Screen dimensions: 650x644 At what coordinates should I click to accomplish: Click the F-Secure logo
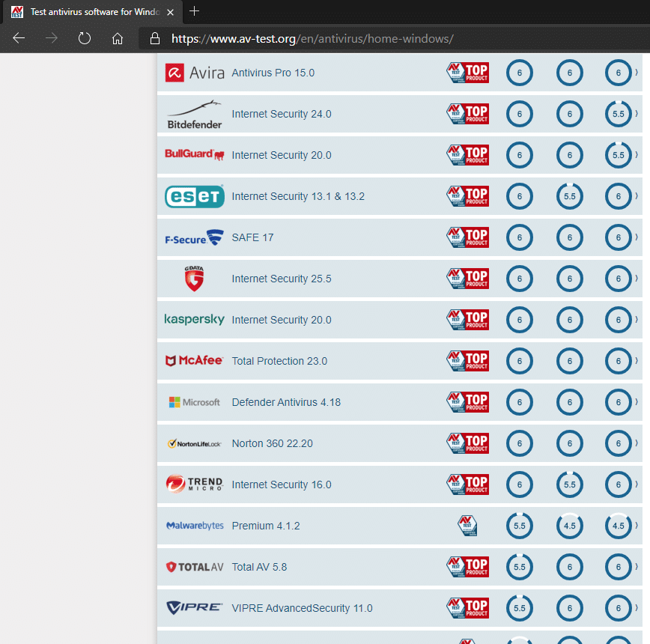195,237
